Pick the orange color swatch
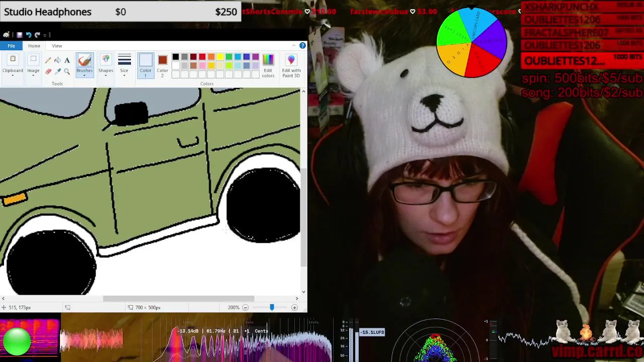Image resolution: width=644 pixels, height=362 pixels. pos(211,57)
